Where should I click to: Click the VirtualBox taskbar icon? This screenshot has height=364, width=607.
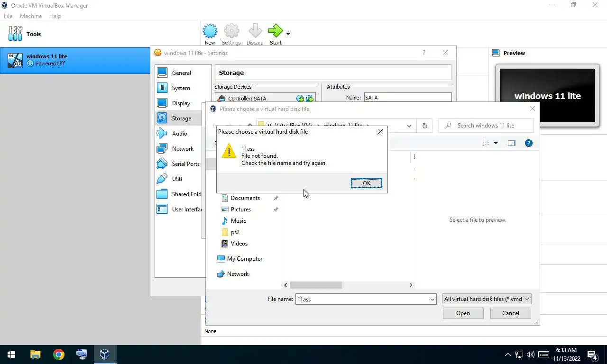click(x=104, y=355)
